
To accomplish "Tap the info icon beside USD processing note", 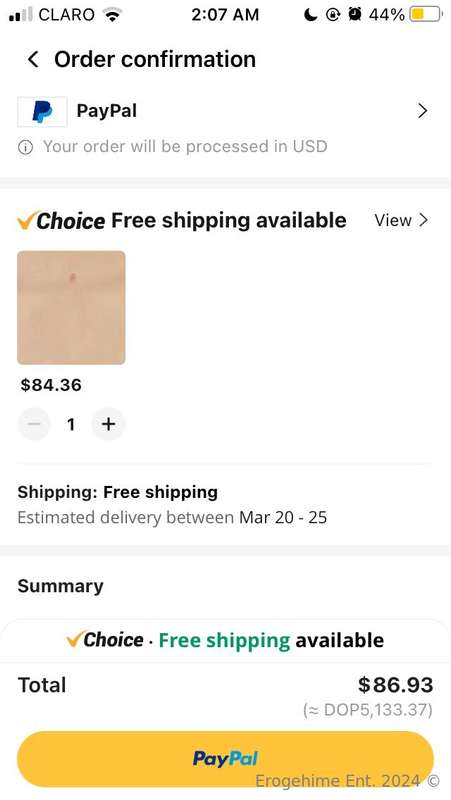I will pyautogui.click(x=25, y=147).
